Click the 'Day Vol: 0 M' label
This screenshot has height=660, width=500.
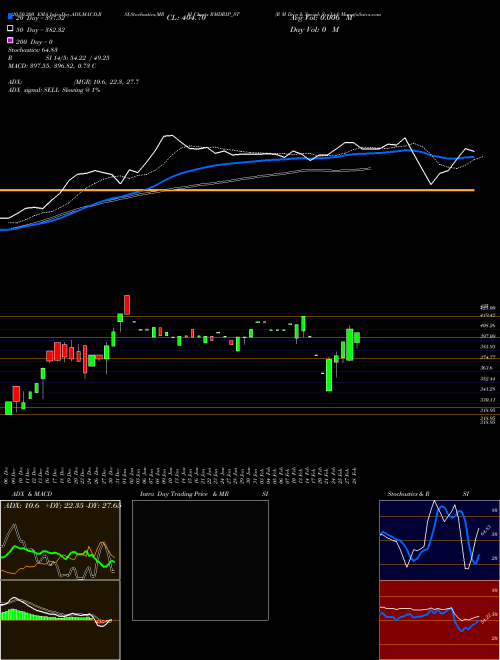coord(314,30)
